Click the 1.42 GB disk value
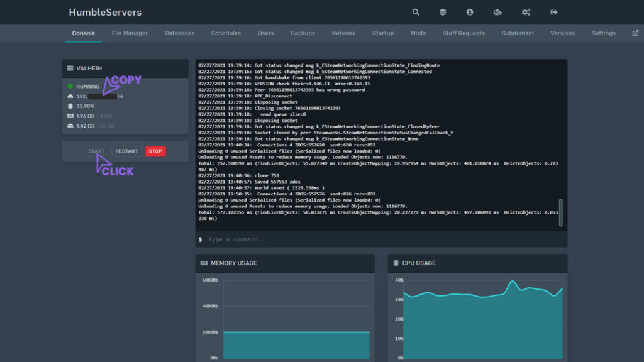 click(x=86, y=126)
